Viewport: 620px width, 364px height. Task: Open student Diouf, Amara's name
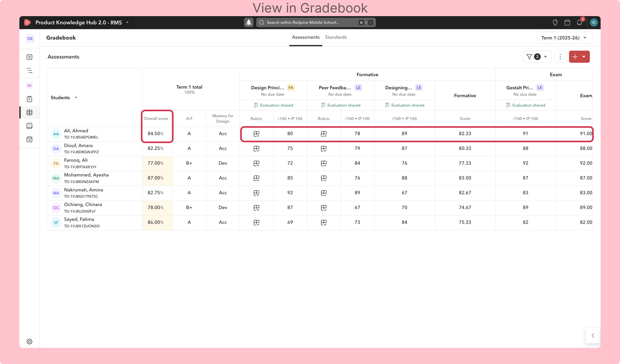78,146
